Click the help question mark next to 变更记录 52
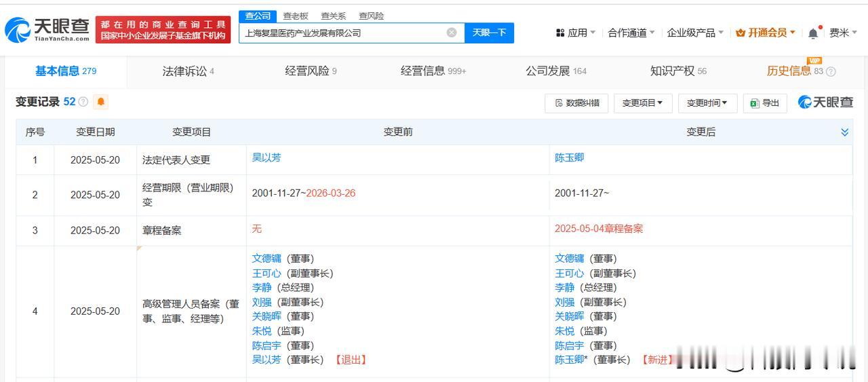The image size is (868, 382). tap(83, 102)
